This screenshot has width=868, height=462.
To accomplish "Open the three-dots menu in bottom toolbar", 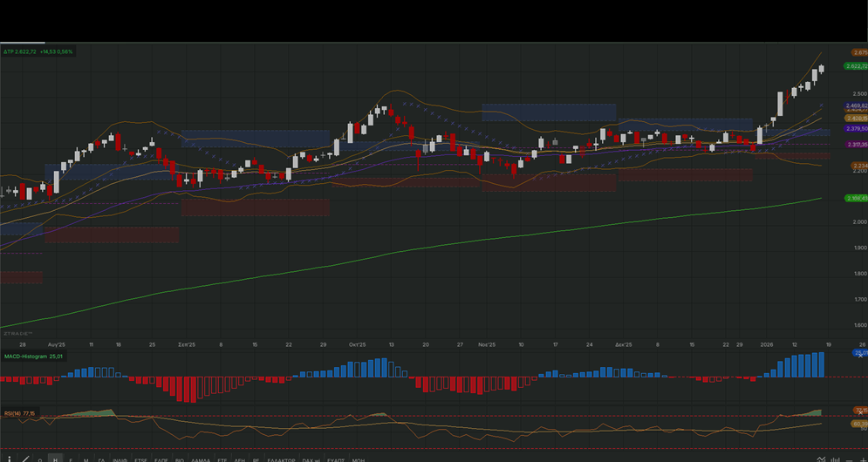I will (10, 459).
